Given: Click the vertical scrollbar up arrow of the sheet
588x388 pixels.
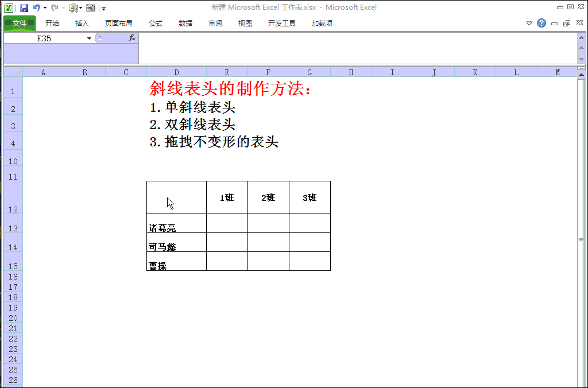Looking at the screenshot, I should 582,75.
